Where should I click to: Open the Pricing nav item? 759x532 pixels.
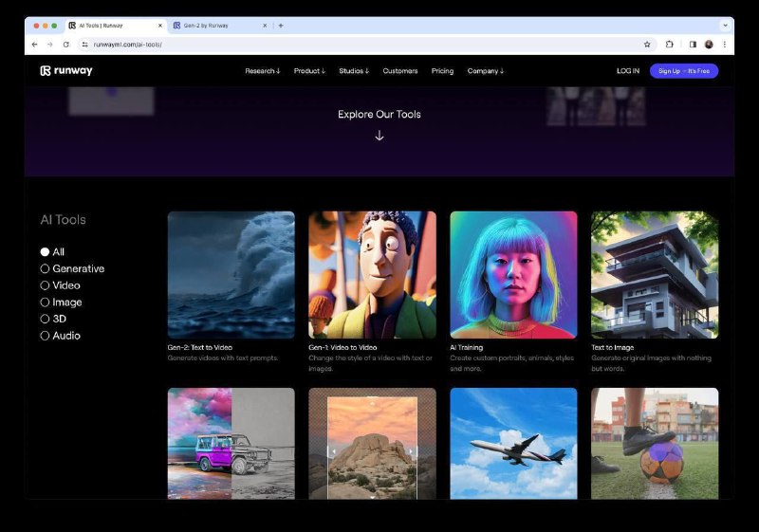442,71
